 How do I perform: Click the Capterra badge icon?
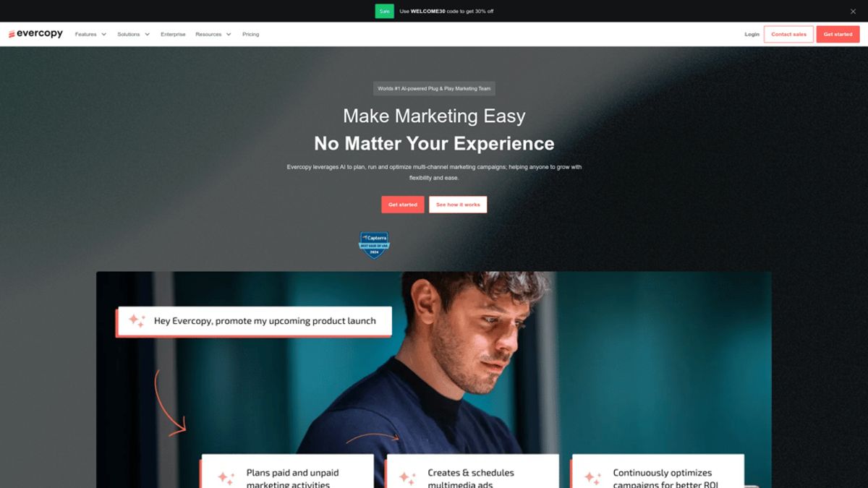pos(375,245)
